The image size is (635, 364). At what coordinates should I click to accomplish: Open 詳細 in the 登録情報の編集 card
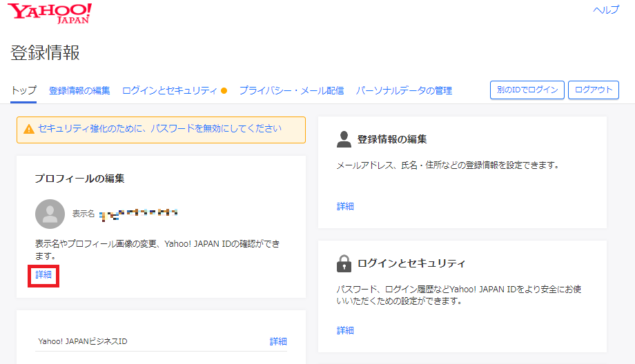(x=345, y=206)
